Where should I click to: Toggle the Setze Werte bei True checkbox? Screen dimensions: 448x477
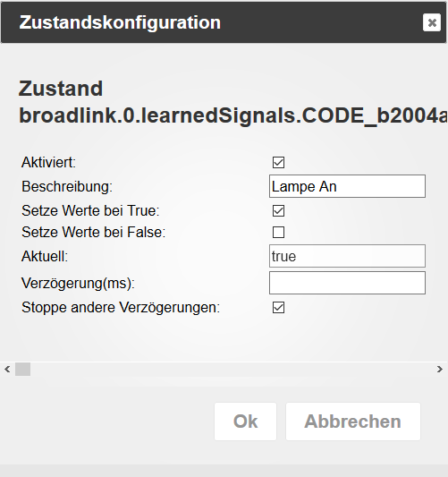tap(278, 211)
